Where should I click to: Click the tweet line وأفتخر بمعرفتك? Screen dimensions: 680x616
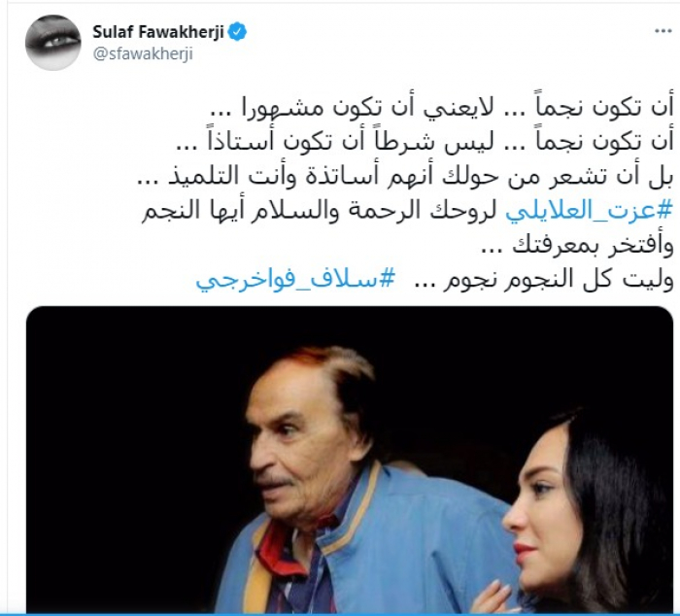(578, 247)
